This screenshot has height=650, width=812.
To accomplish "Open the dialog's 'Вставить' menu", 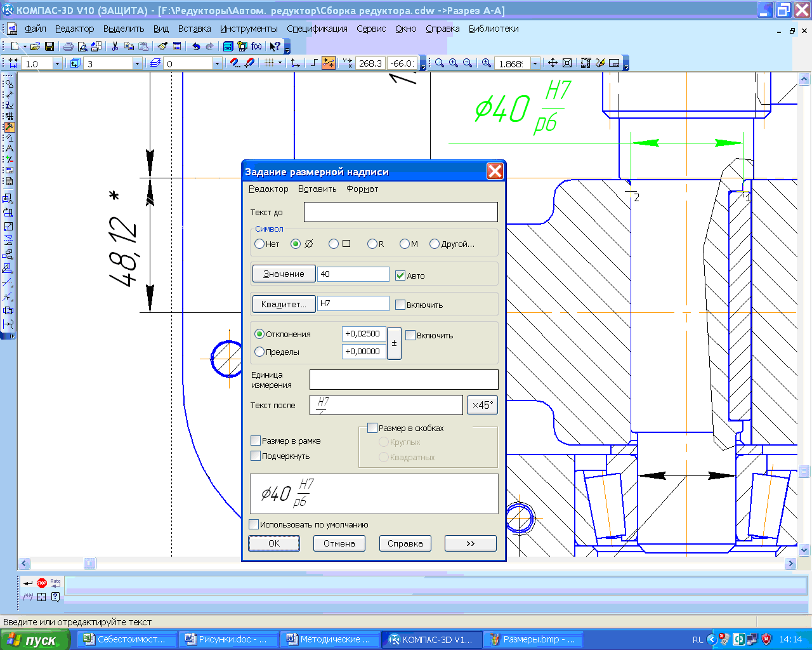I will point(317,189).
